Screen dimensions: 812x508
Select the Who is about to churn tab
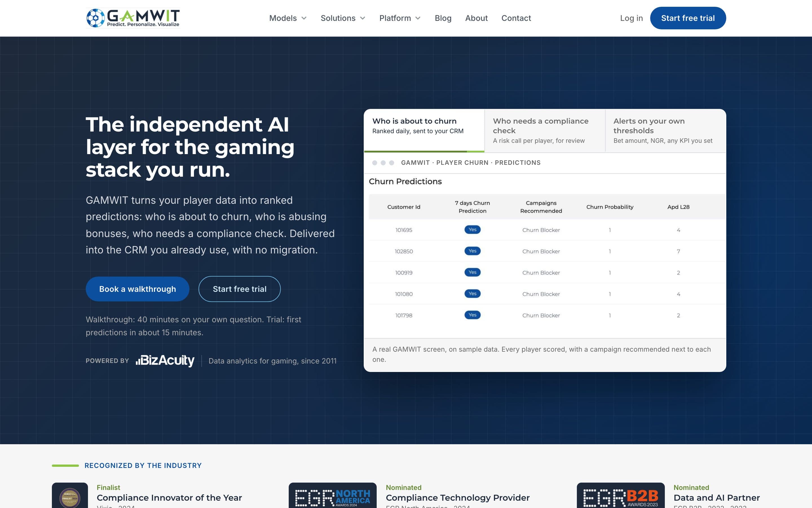(424, 131)
